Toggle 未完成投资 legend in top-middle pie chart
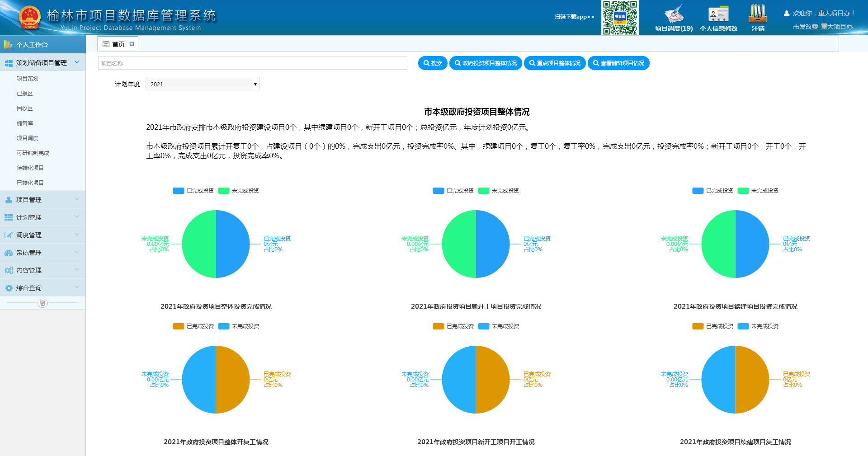Screen dimensions: 868x456 499,191
